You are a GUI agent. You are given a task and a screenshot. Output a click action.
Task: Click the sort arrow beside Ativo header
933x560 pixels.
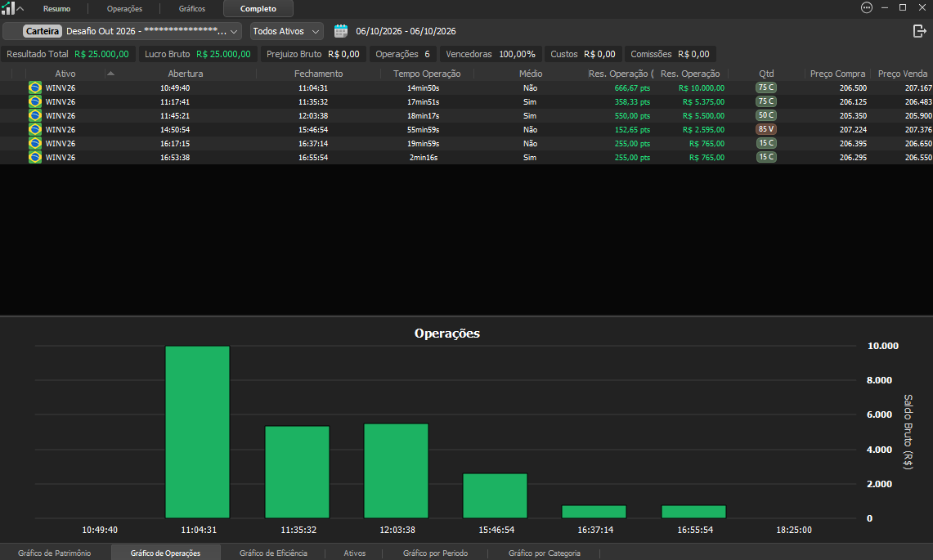[110, 74]
